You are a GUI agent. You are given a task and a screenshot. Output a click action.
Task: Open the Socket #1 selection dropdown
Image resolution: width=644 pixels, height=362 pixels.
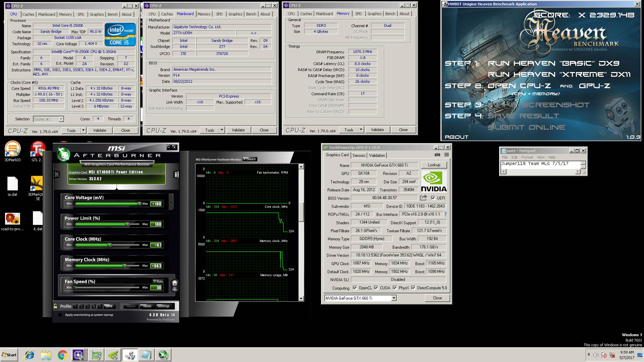click(61, 119)
